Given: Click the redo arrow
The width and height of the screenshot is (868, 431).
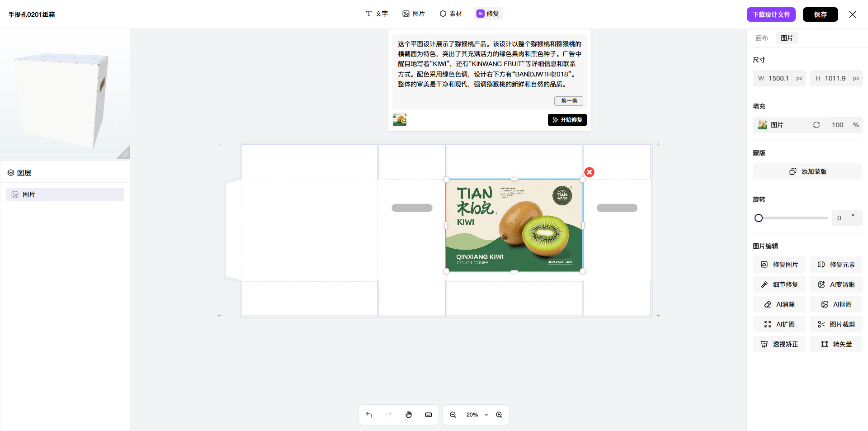Looking at the screenshot, I should click(x=389, y=415).
